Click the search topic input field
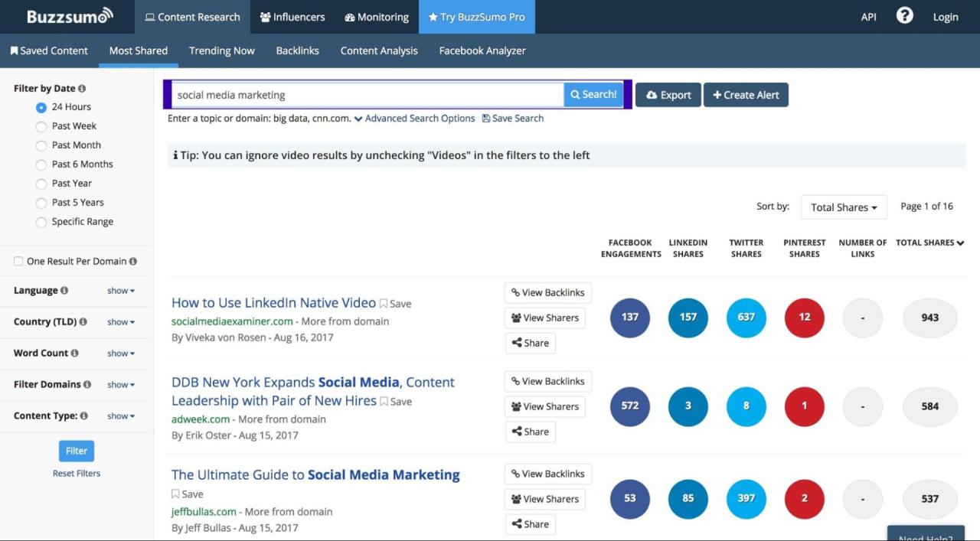The height and width of the screenshot is (541, 980). pyautogui.click(x=367, y=95)
